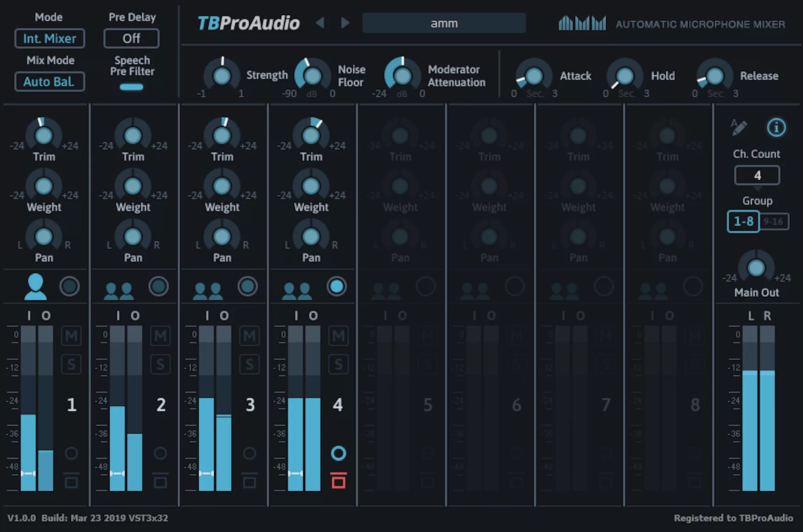Click channel 4 two-person group icon
The height and width of the screenshot is (532, 803).
[x=297, y=291]
